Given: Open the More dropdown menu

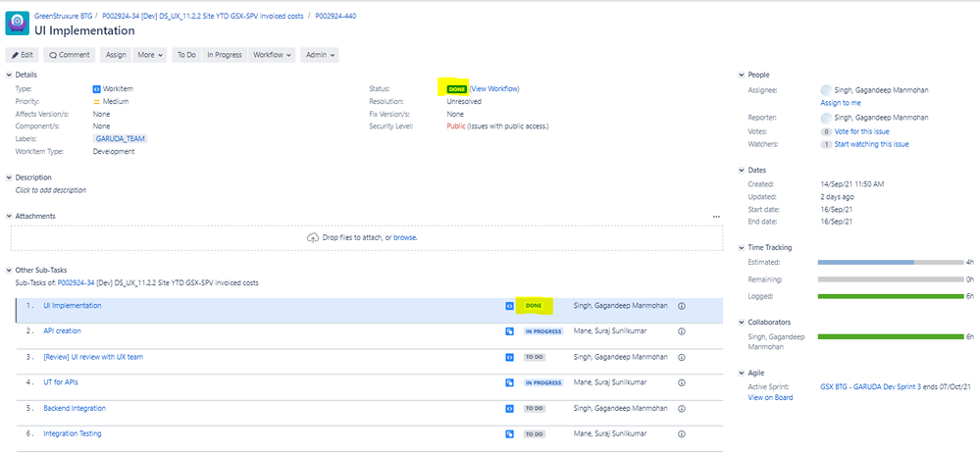Looking at the screenshot, I should (150, 55).
